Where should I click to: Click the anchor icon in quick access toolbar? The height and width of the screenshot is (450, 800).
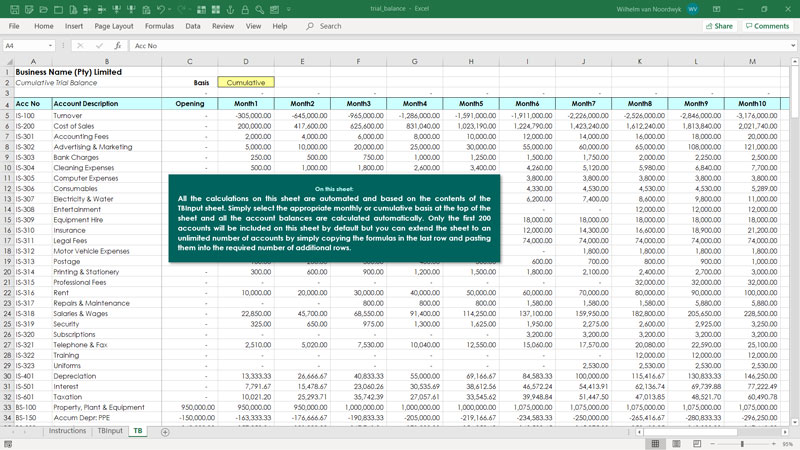pos(231,9)
